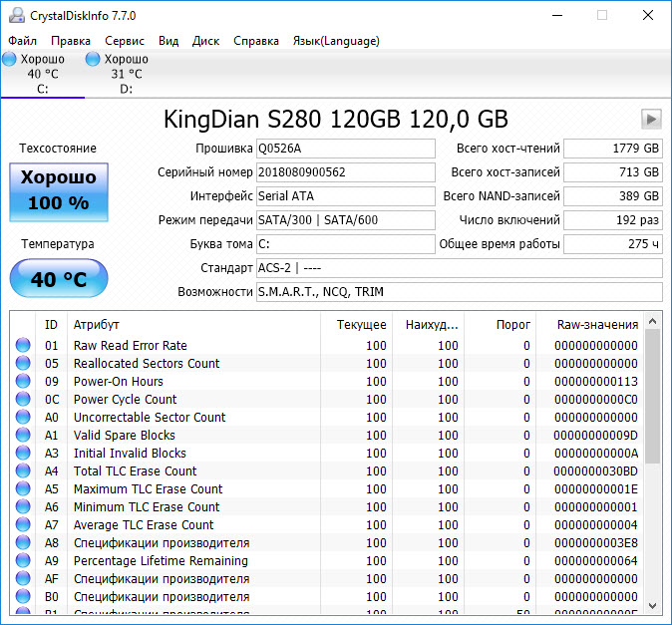Click status icon of the B0 attribute row
Image resolution: width=672 pixels, height=625 pixels.
point(23,597)
